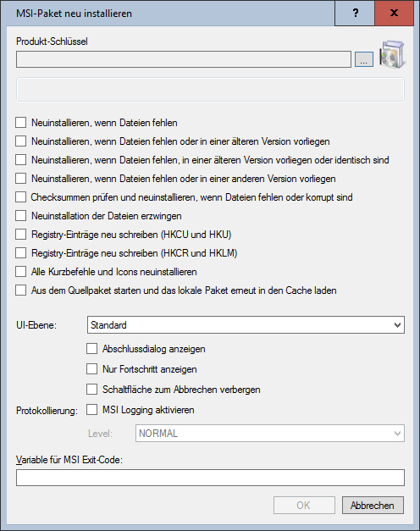Viewport: 420px width, 531px height.
Task: Click the empty product description box
Action: [x=210, y=90]
